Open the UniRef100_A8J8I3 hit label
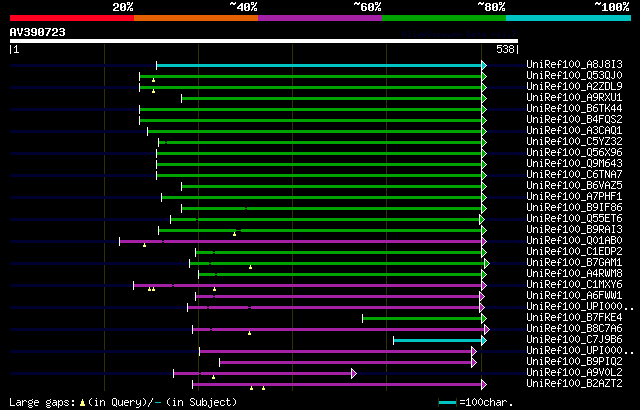 point(574,64)
